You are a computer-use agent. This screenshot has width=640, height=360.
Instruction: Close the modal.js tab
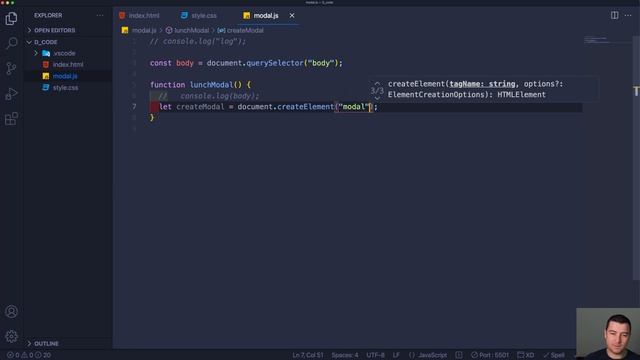coord(292,16)
